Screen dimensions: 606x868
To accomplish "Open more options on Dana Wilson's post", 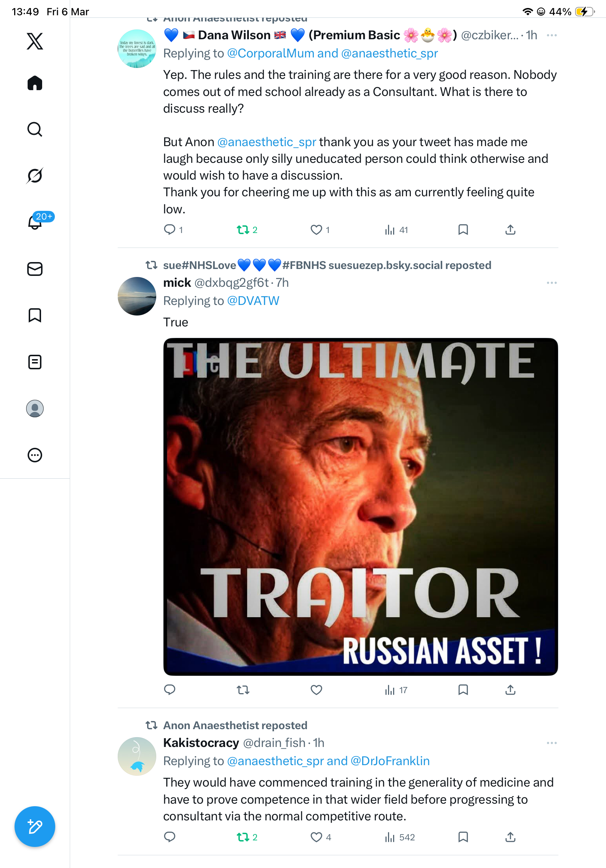I will (x=552, y=35).
